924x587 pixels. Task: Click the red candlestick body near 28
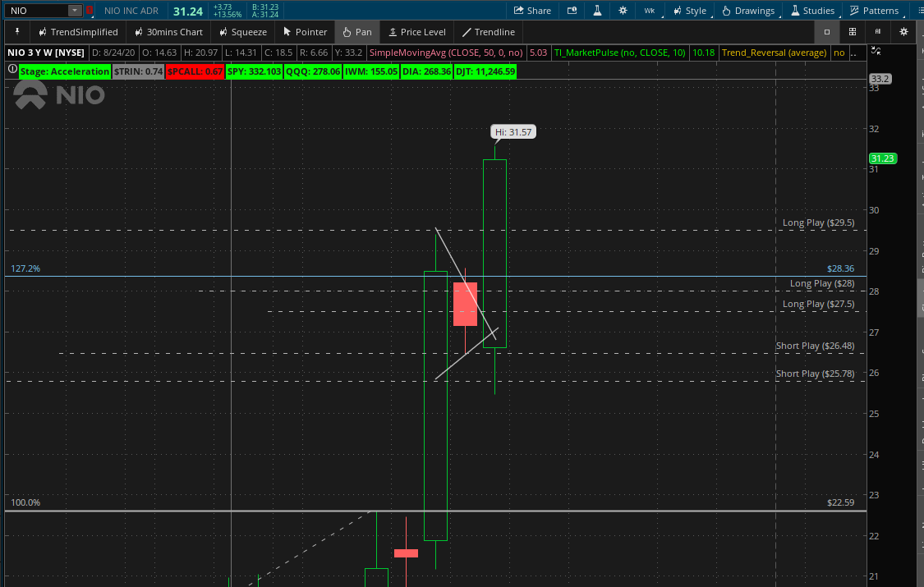click(465, 304)
